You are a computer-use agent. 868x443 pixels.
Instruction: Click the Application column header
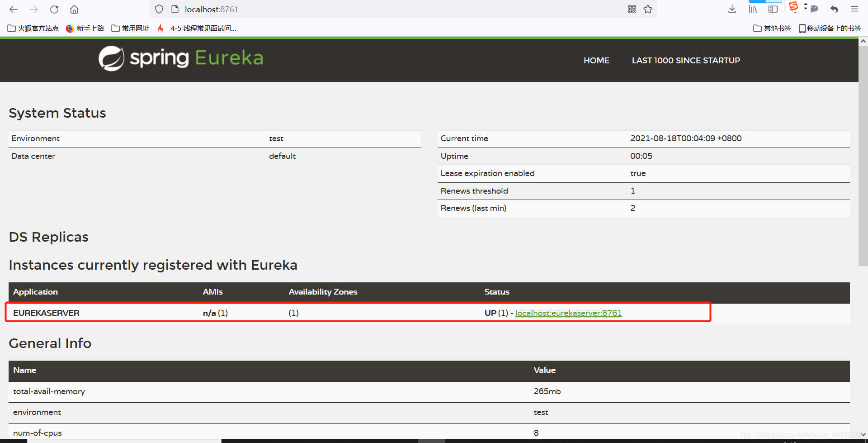coord(35,292)
